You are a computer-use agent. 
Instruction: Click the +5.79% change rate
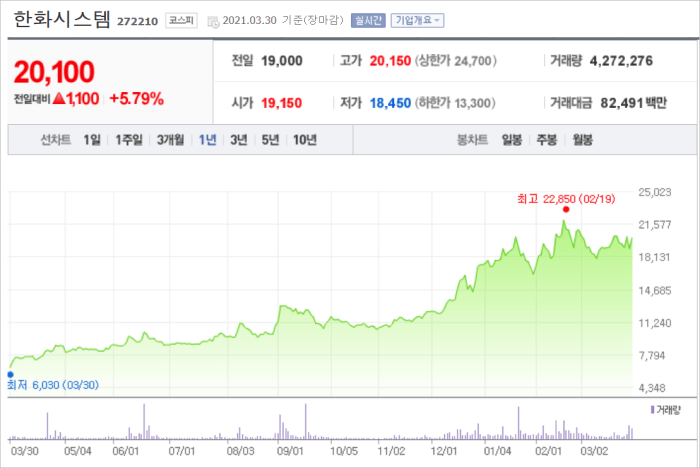(x=137, y=99)
